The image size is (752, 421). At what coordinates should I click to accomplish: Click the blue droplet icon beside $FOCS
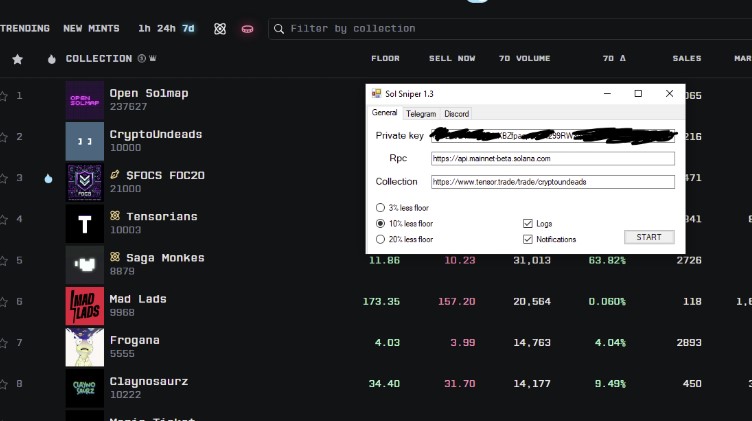(x=48, y=178)
